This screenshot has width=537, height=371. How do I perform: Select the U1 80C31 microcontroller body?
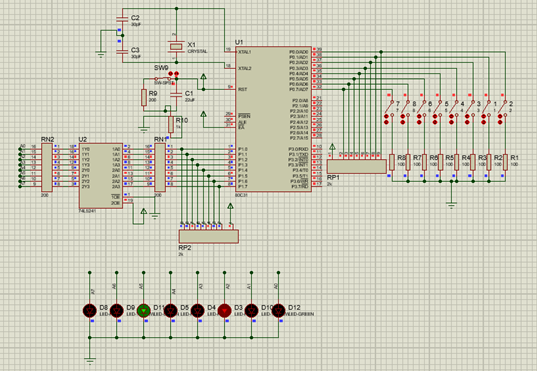273,119
